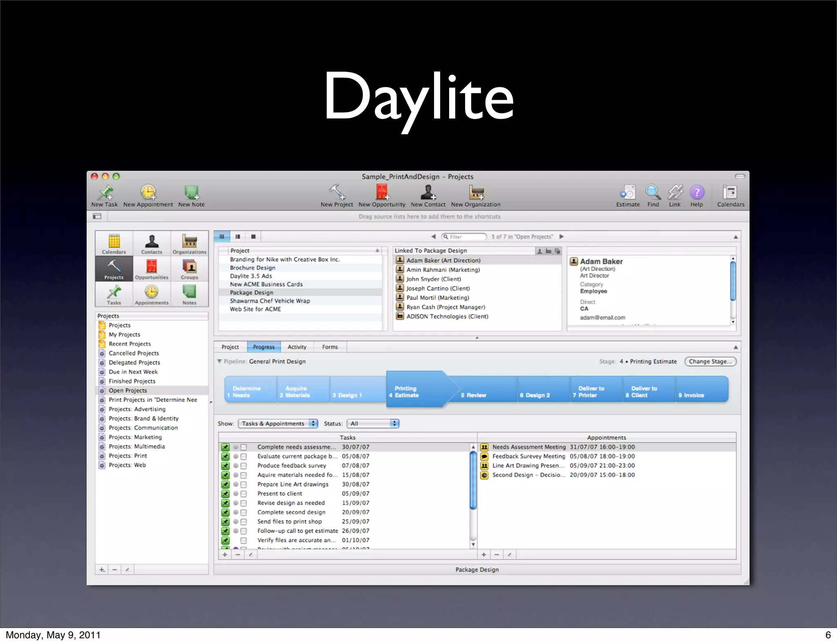The height and width of the screenshot is (644, 837).
Task: Check the 'Present to client' checkbox
Action: 244,494
